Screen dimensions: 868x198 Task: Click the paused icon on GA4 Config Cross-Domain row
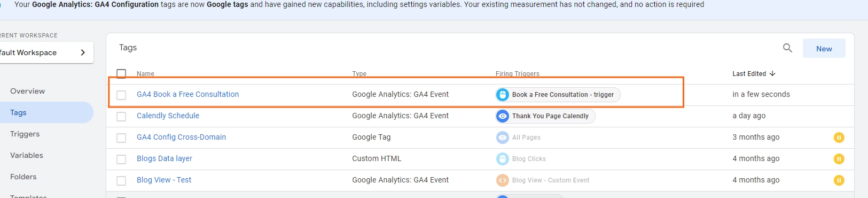click(x=839, y=138)
